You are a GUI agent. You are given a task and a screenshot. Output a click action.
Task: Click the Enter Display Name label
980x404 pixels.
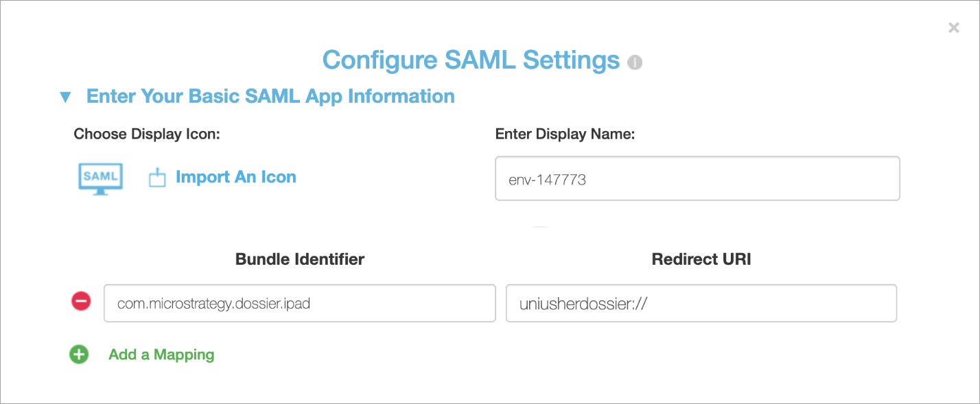coord(565,134)
